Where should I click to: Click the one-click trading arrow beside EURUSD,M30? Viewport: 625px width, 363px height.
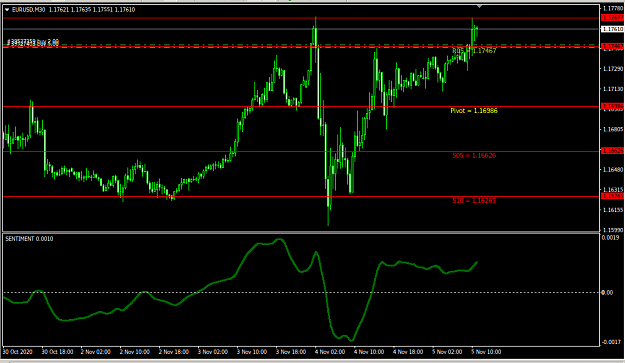7,10
